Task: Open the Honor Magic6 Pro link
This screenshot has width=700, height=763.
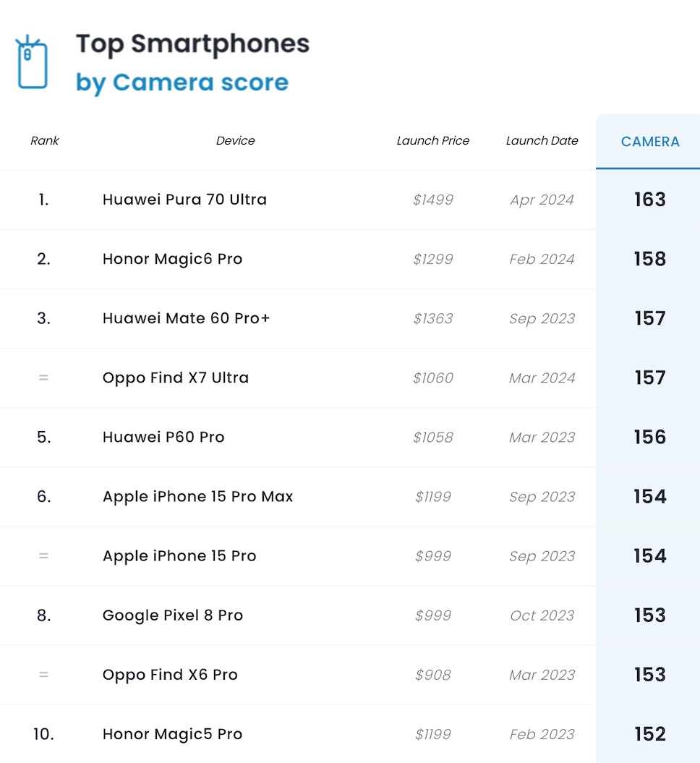Action: [172, 259]
